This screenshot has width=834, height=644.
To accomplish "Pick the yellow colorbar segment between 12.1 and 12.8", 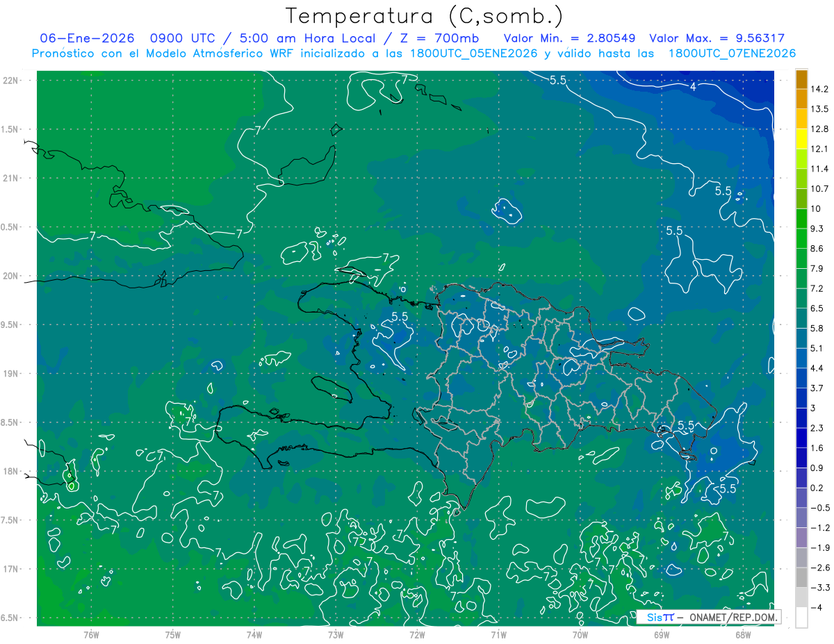I will [801, 139].
